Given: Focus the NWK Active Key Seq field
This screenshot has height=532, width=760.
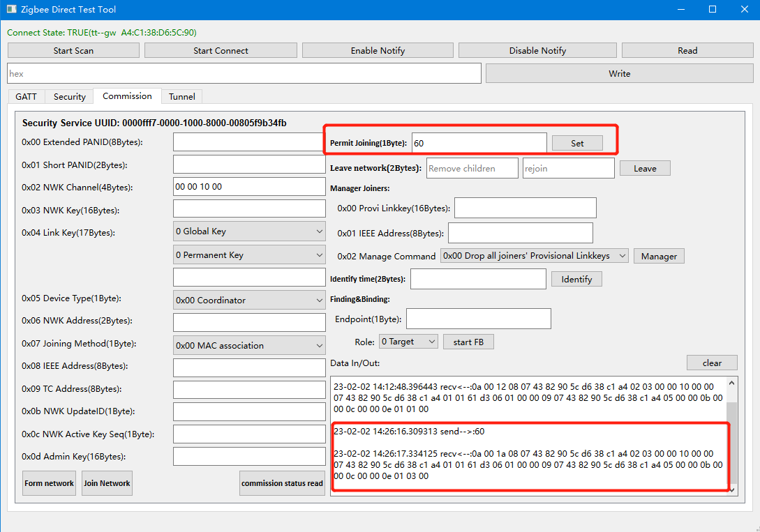Looking at the screenshot, I should [249, 434].
